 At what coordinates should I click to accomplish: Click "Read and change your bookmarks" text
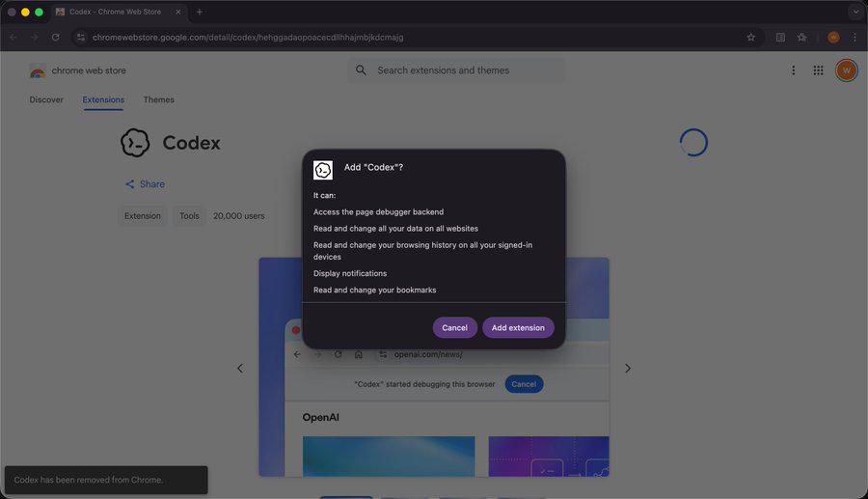point(375,290)
